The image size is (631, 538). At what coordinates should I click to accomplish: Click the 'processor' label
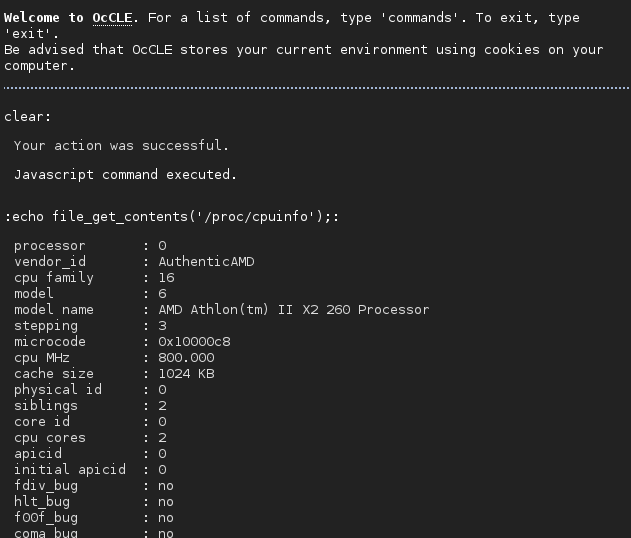pyautogui.click(x=50, y=246)
